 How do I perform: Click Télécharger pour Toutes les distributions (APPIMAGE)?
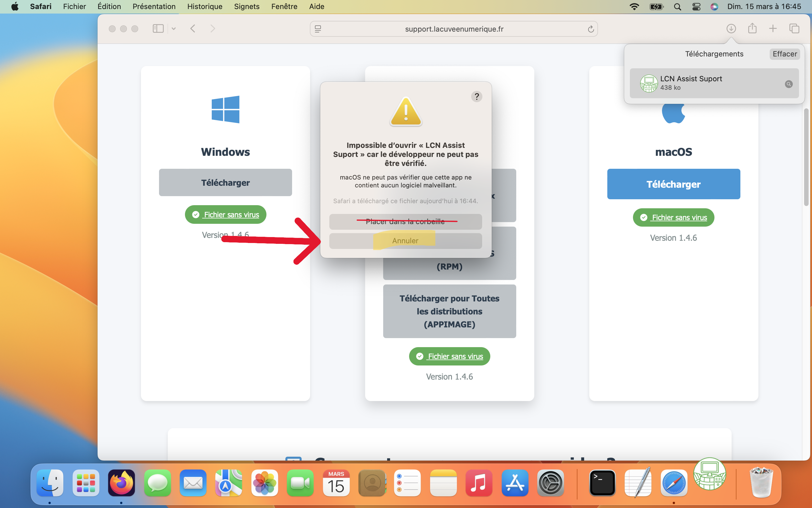(450, 311)
